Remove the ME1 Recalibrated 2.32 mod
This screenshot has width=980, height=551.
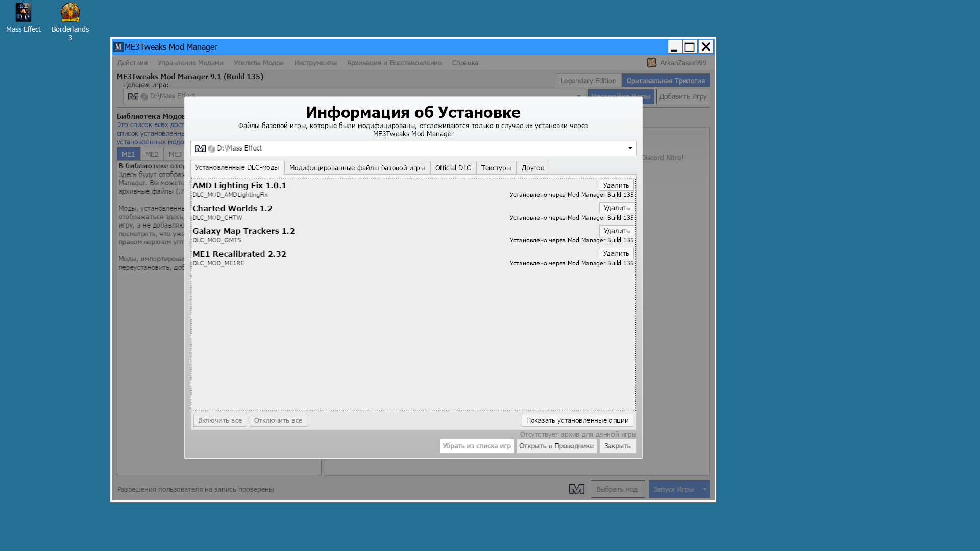click(x=616, y=254)
